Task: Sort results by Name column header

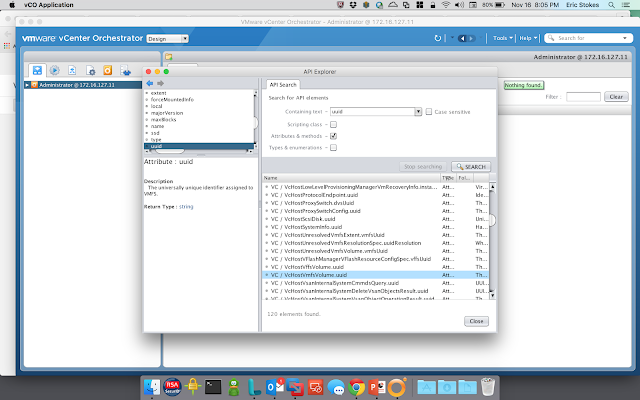Action: [351, 178]
